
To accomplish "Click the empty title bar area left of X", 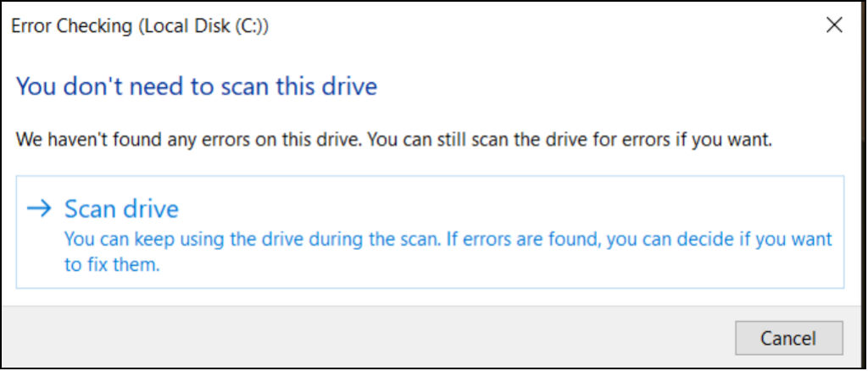I will coord(551,26).
